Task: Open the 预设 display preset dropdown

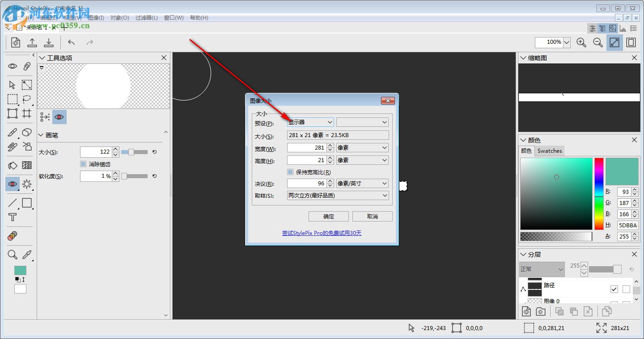Action: [x=310, y=122]
